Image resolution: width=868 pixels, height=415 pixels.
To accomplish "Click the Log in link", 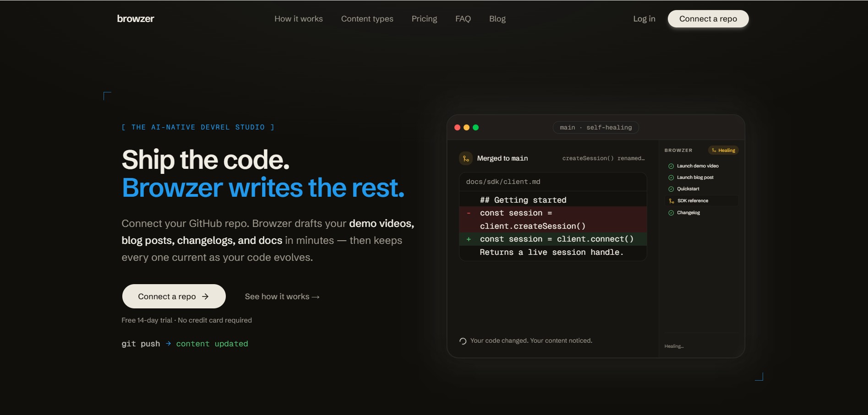I will click(x=644, y=19).
